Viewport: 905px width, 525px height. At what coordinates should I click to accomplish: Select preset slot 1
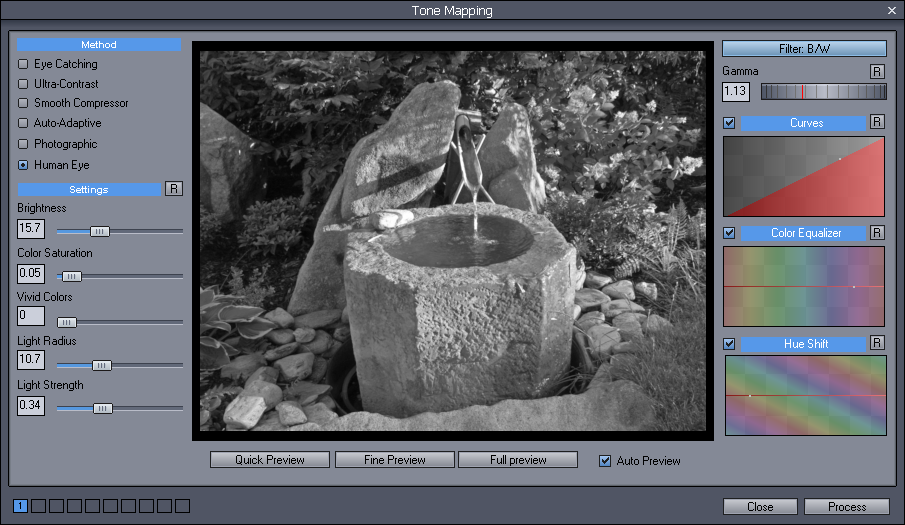(x=21, y=506)
